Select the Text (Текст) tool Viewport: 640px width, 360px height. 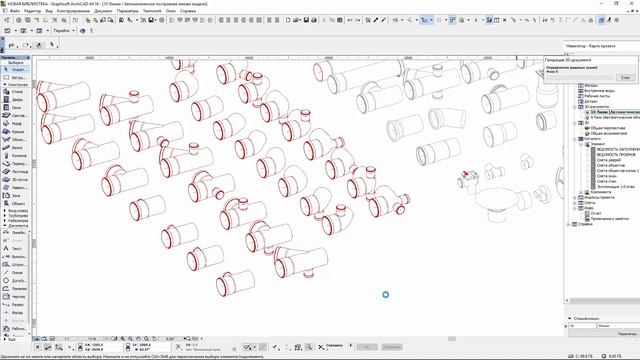[x=15, y=248]
